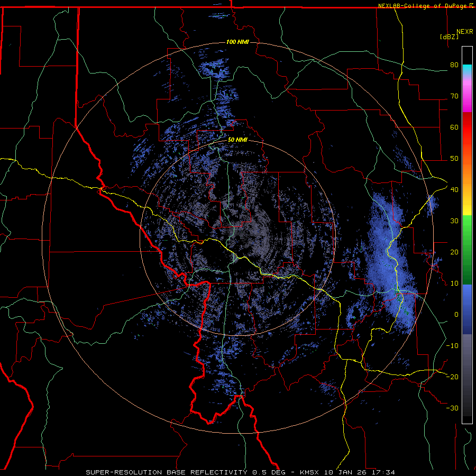Click the 80 value on dBZ scale
Screen dimensions: 476x476
click(x=454, y=65)
